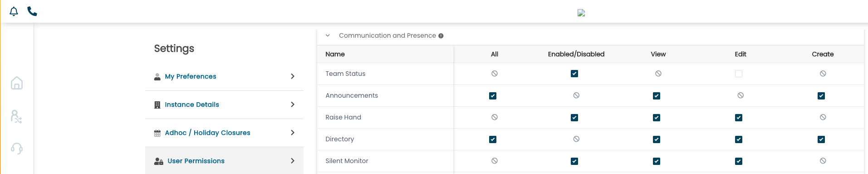
Task: Open the Home icon in sidebar
Action: 17,83
